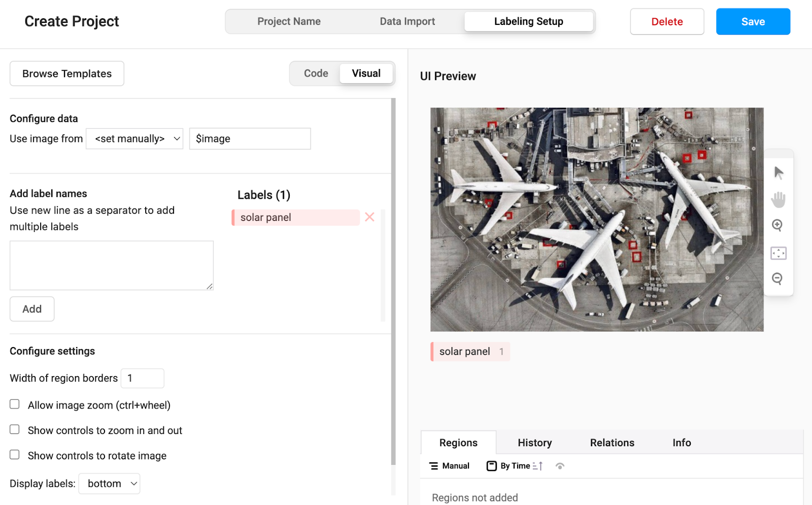Go to the Project Name step
This screenshot has width=812, height=505.
tap(289, 21)
